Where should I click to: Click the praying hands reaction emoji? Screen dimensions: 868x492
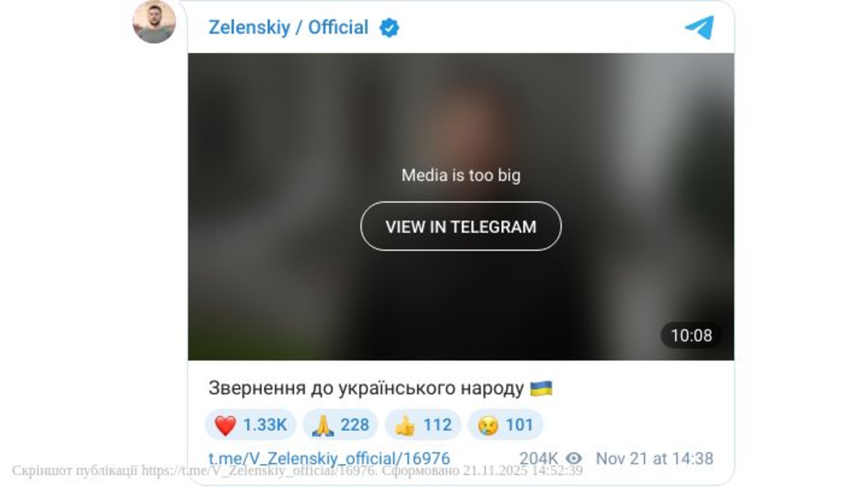pyautogui.click(x=323, y=425)
